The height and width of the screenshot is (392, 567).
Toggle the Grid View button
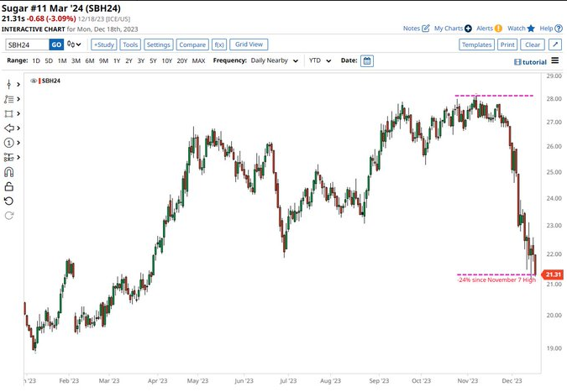[x=249, y=44]
